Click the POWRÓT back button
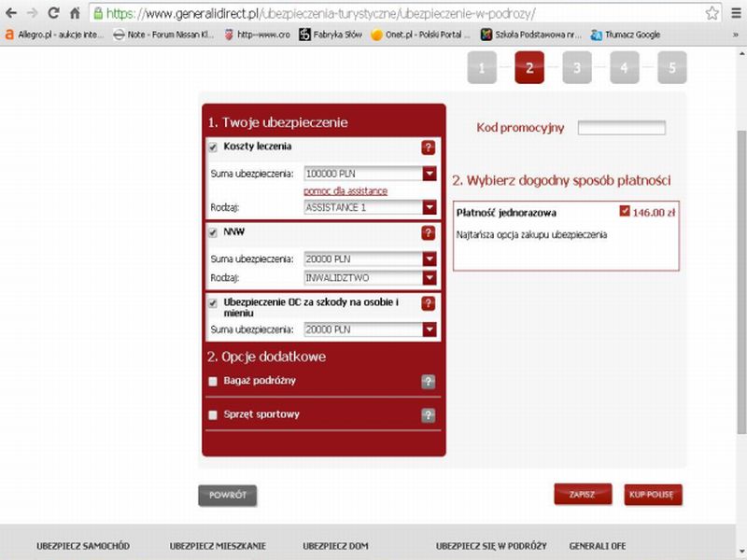 tap(227, 496)
